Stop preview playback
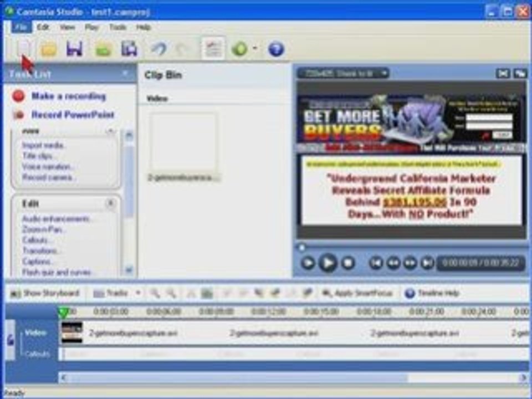This screenshot has height=399, width=532. pyautogui.click(x=348, y=263)
